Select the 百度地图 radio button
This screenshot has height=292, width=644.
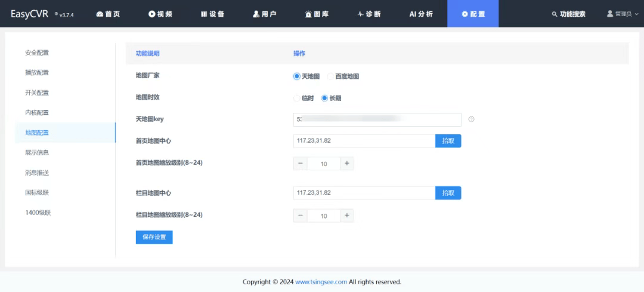coord(330,76)
